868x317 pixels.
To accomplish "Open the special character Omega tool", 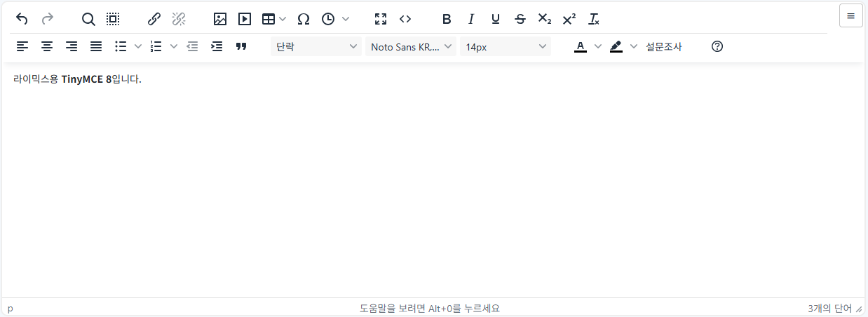I will pyautogui.click(x=304, y=19).
